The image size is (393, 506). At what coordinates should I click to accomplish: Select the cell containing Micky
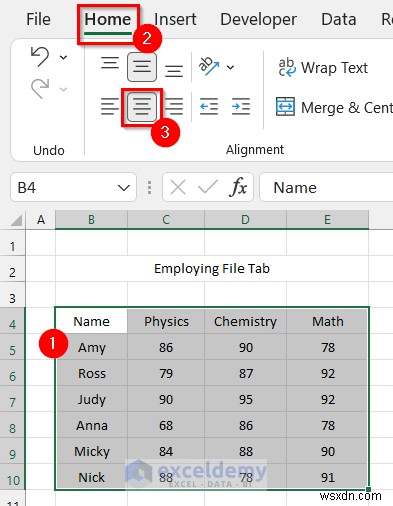pyautogui.click(x=91, y=451)
